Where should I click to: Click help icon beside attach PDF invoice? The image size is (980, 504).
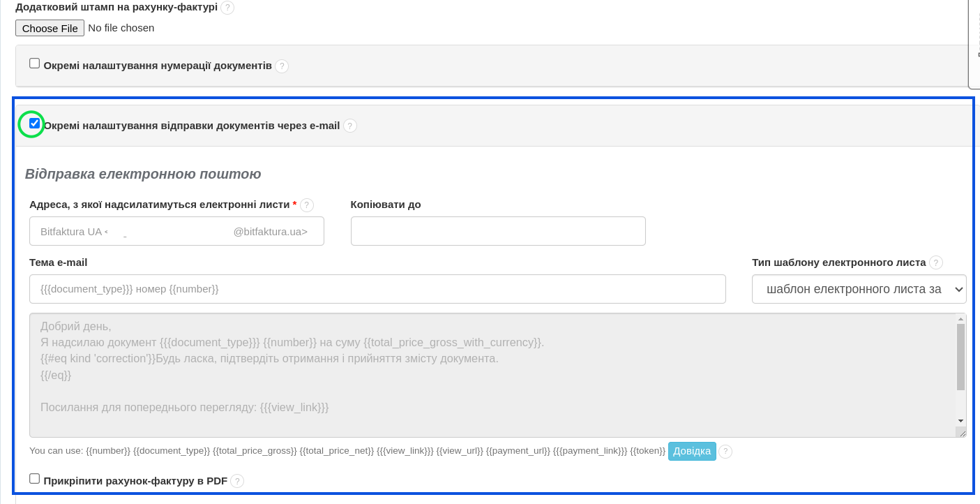coord(237,481)
